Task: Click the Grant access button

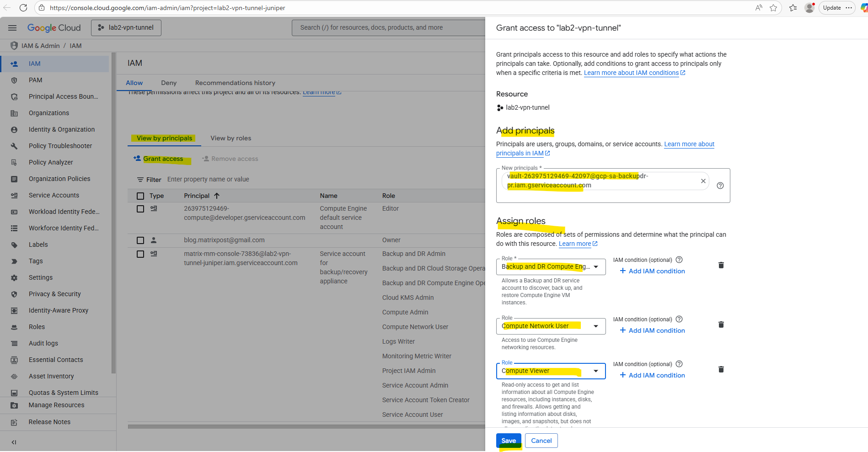Action: click(x=158, y=159)
